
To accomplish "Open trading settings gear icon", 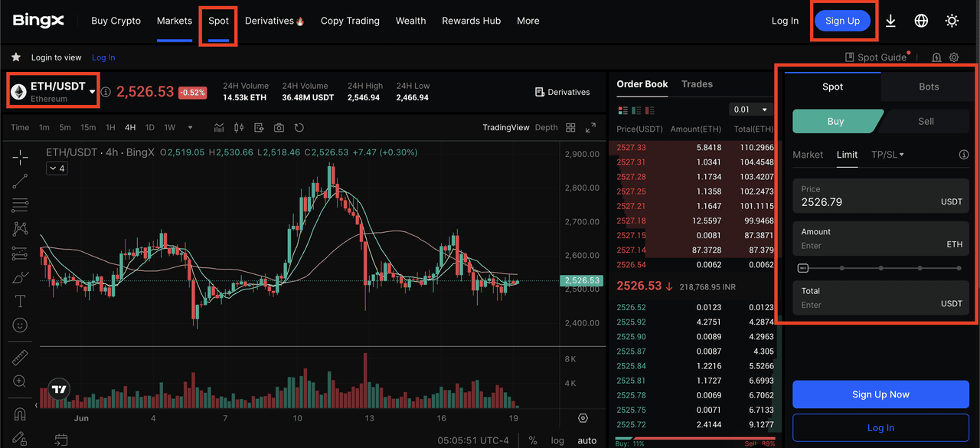I will pos(954,57).
